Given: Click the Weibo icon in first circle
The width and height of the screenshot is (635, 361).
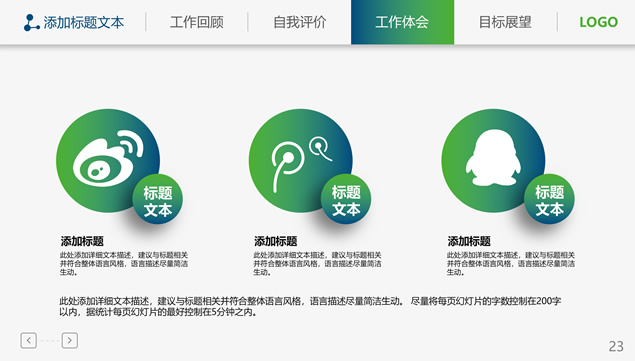Looking at the screenshot, I should (108, 158).
